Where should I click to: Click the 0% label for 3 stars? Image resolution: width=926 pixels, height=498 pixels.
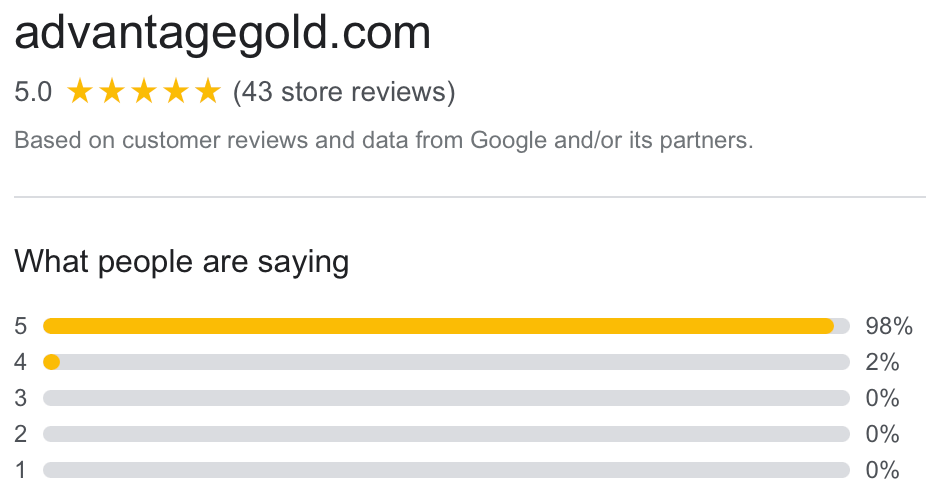pos(882,398)
